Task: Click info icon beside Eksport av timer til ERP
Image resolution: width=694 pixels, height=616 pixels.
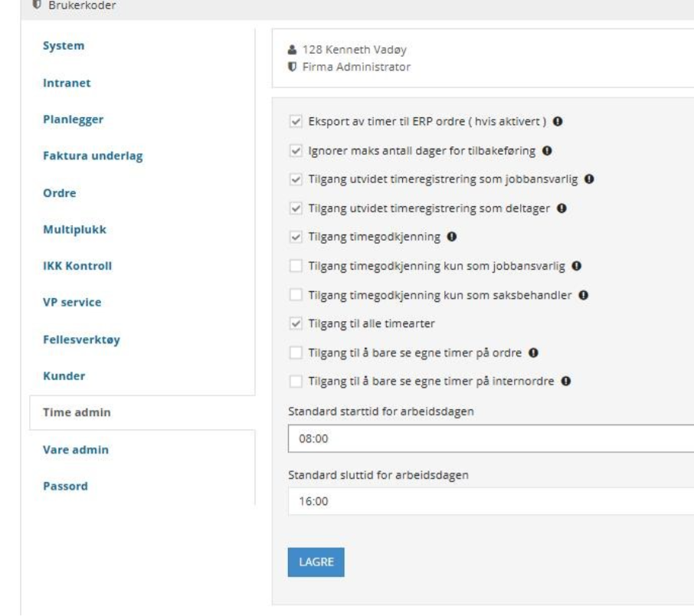Action: 558,121
